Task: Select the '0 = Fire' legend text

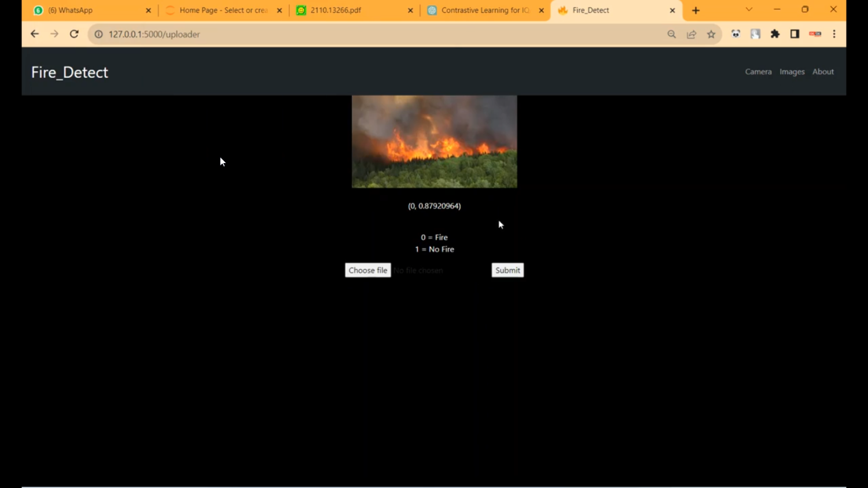Action: tap(435, 237)
